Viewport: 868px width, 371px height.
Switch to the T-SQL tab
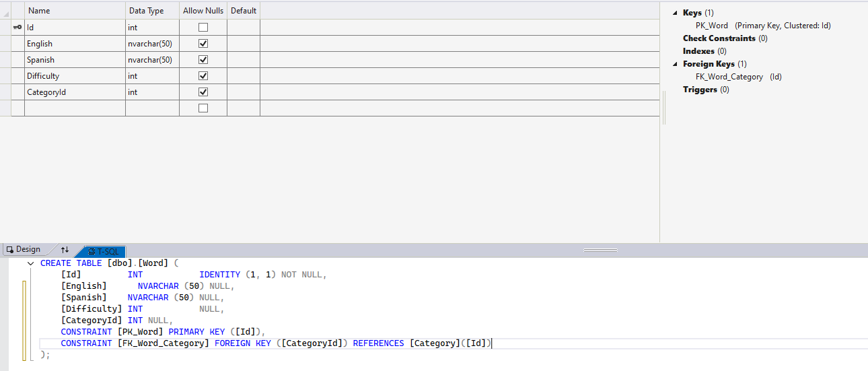pos(102,251)
